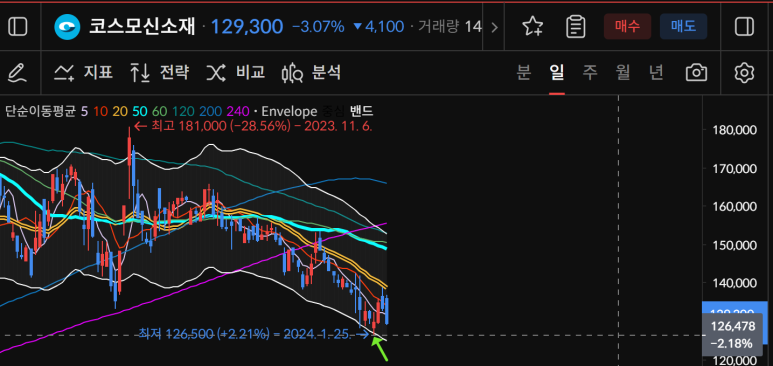Switch chart to 일 daily interval

(x=557, y=73)
